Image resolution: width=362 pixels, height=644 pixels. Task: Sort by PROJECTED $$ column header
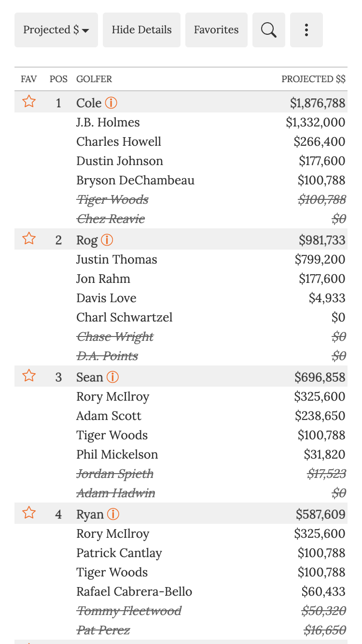click(313, 79)
